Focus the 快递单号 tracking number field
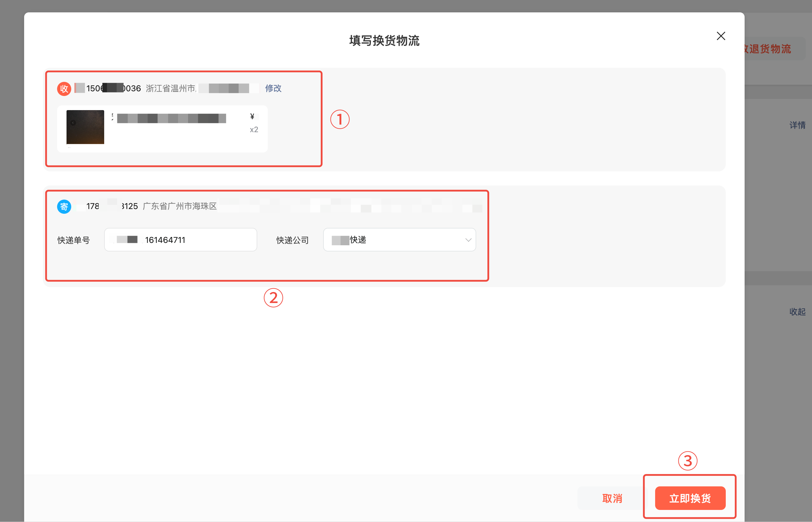 click(180, 240)
